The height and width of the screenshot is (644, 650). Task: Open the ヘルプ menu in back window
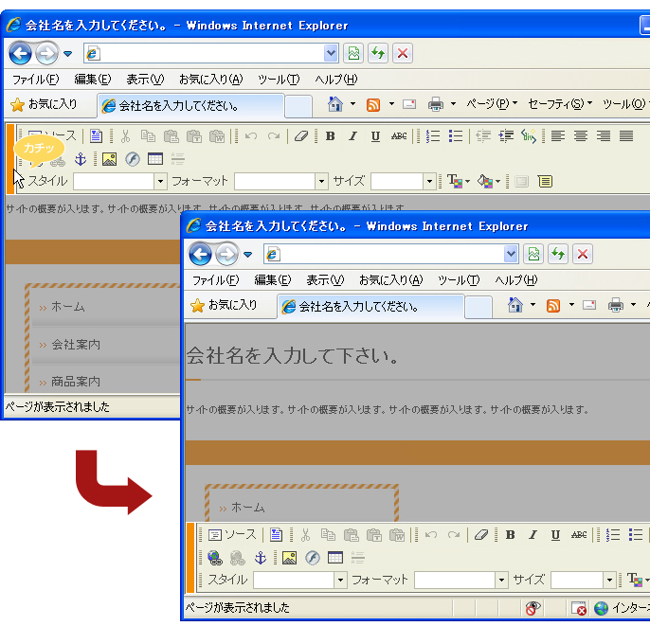pos(335,80)
